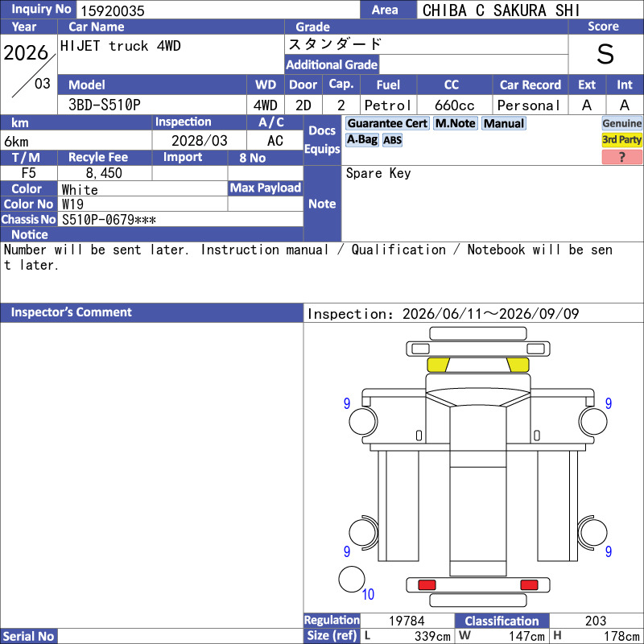This screenshot has width=644, height=644.
Task: Click the Max Payload label
Action: (x=266, y=188)
